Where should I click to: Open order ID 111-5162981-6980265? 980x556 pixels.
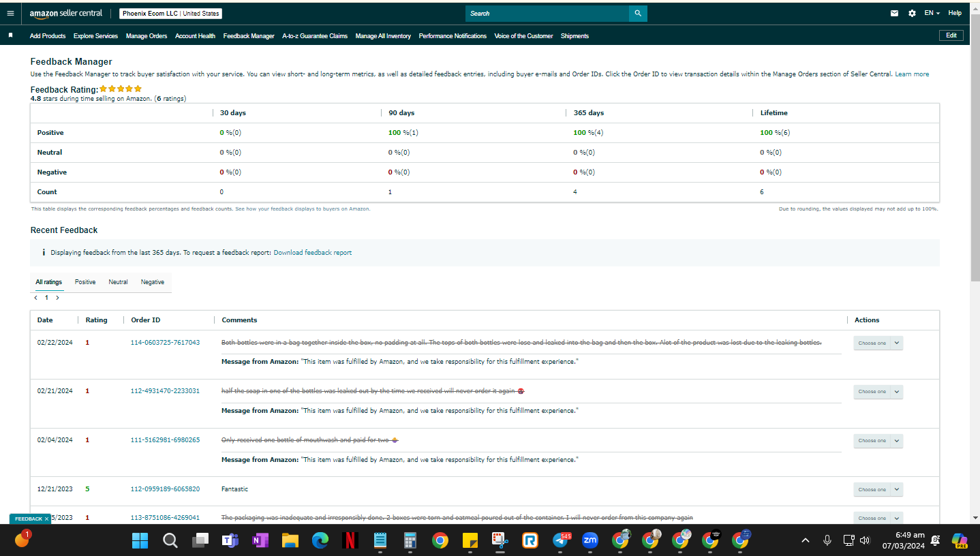165,440
